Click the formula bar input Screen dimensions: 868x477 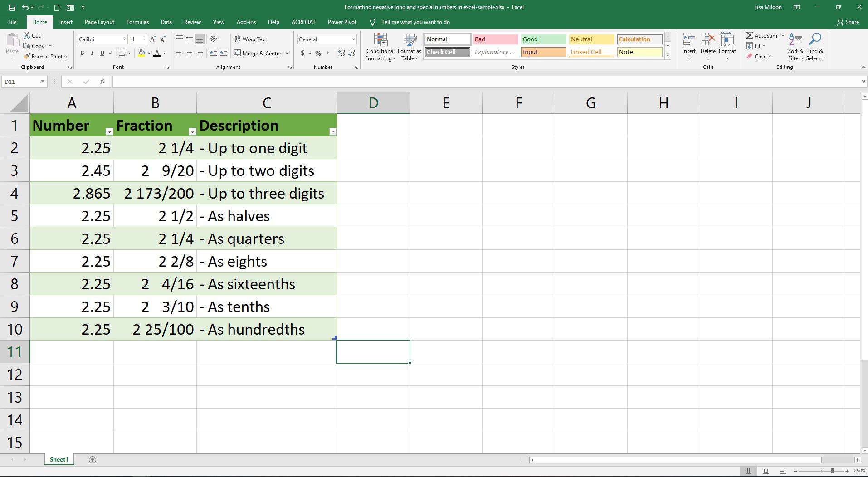[x=486, y=82]
